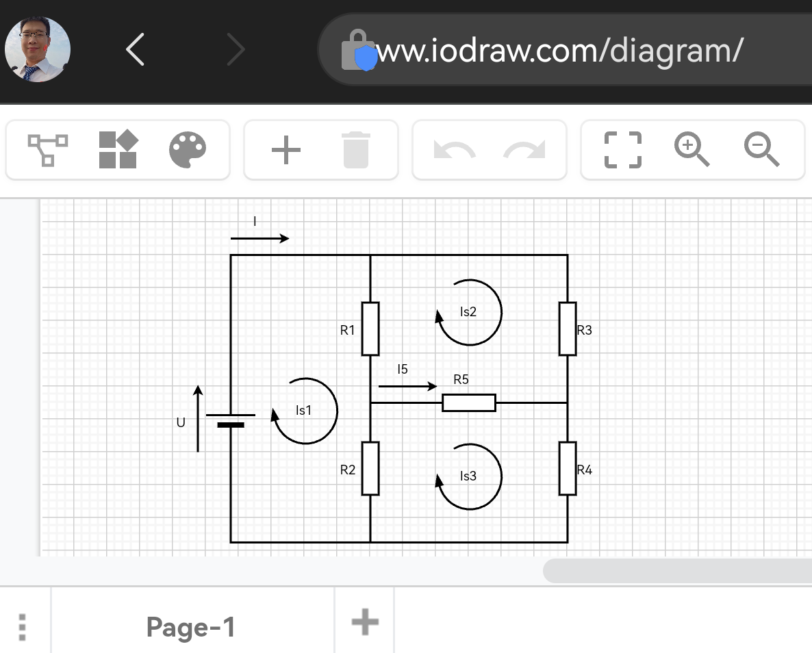Open the shapes connector tool icon
The height and width of the screenshot is (653, 812).
click(x=47, y=149)
